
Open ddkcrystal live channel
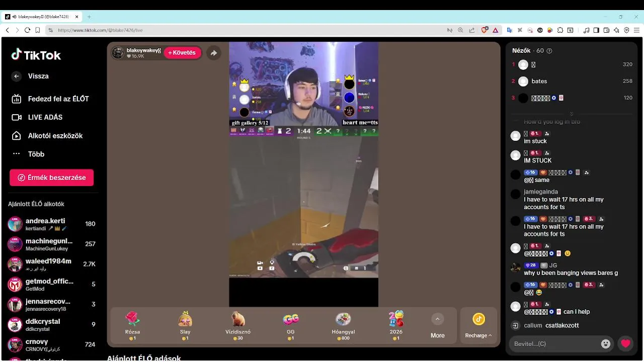51,325
